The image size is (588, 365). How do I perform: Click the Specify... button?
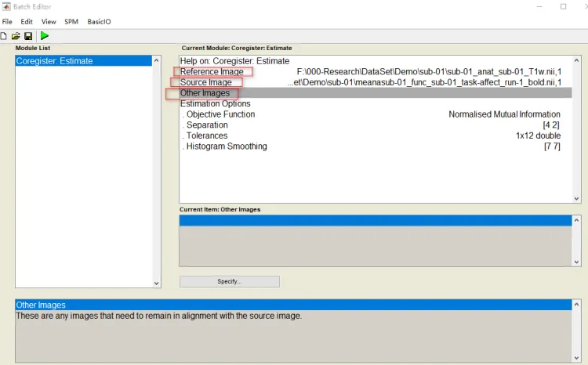click(230, 281)
